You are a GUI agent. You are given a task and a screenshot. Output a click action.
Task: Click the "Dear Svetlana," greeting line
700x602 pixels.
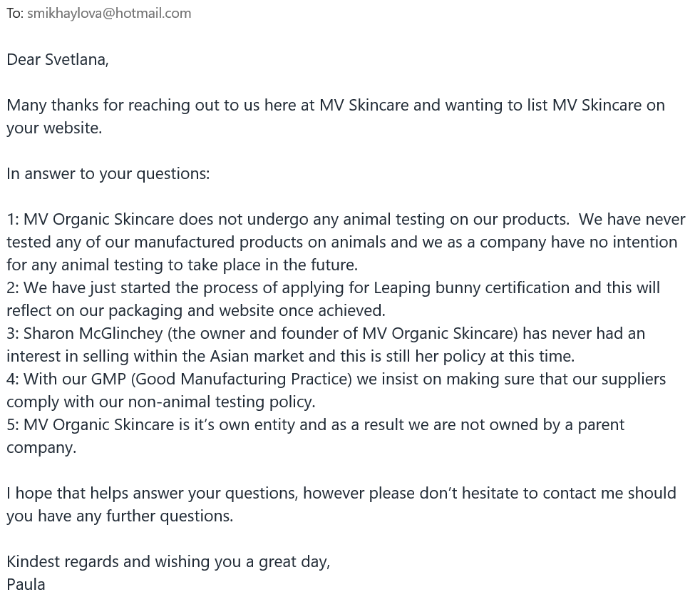[58, 59]
